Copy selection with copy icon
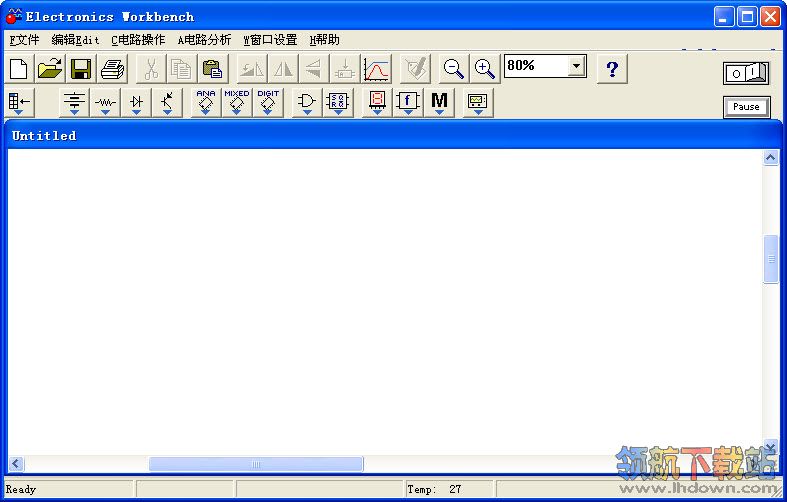787x502 pixels. click(x=181, y=69)
